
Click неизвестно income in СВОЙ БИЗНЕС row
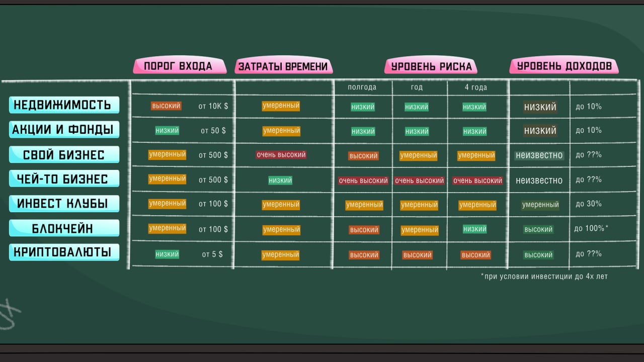click(x=539, y=155)
